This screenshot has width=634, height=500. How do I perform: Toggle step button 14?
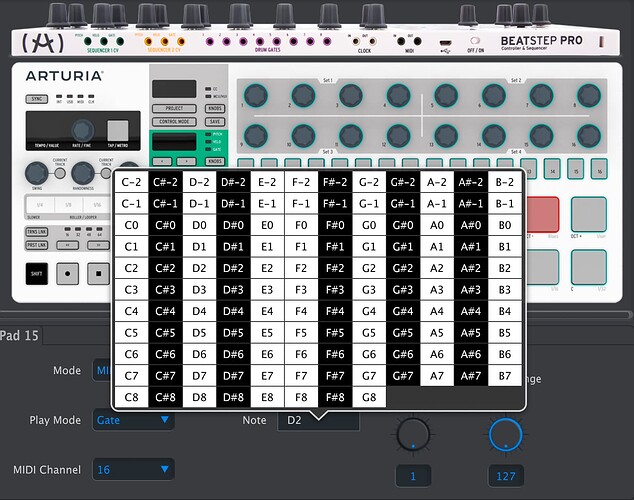pos(552,168)
